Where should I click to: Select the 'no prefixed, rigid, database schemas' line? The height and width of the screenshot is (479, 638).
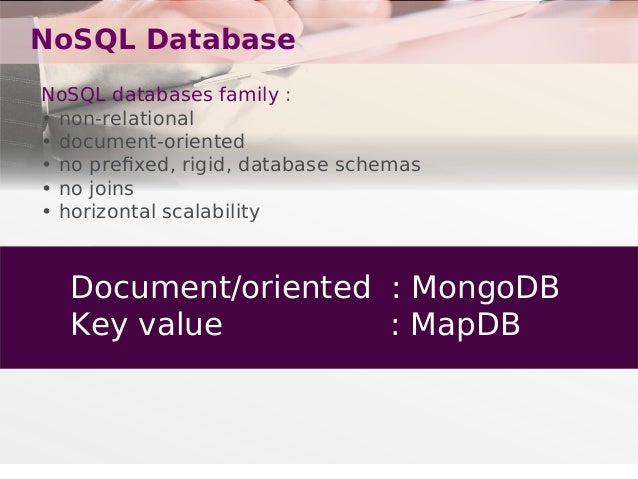pos(240,165)
